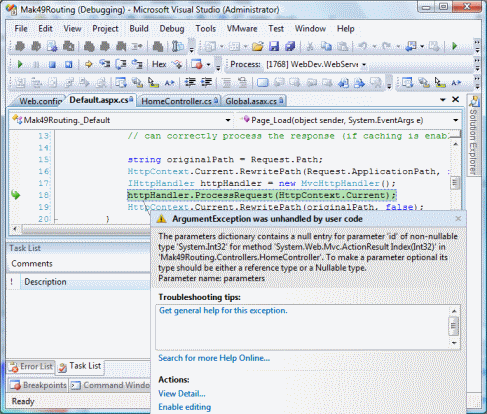Image resolution: width=487 pixels, height=414 pixels.
Task: Open the active documents list dropdown arrow
Action: click(443, 100)
